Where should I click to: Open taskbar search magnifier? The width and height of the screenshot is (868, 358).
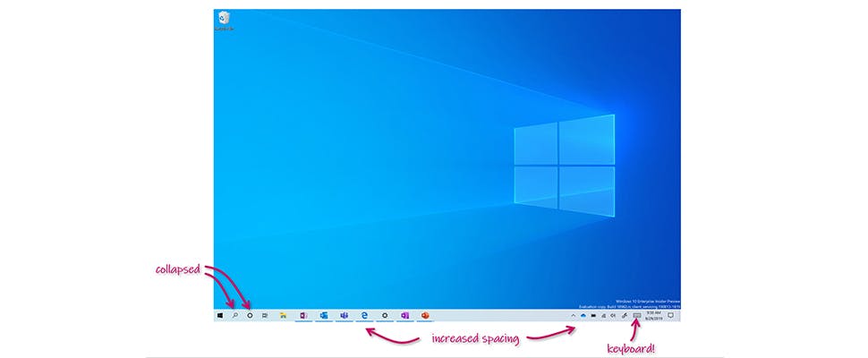click(x=234, y=315)
